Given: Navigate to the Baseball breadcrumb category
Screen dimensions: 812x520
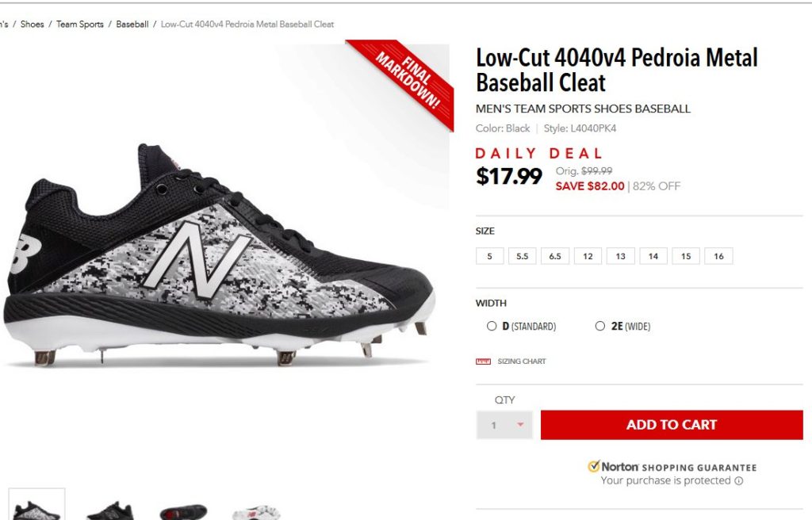Looking at the screenshot, I should 132,25.
